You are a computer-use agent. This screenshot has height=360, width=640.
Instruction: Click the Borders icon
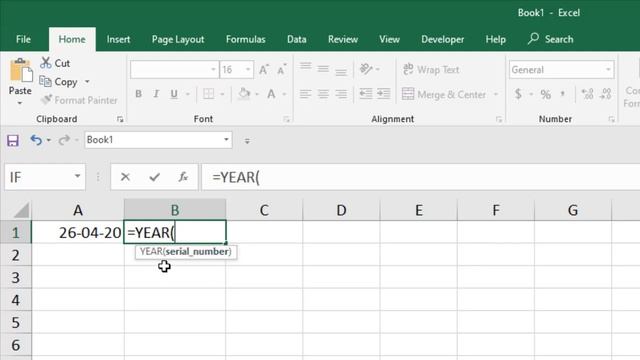(x=209, y=94)
